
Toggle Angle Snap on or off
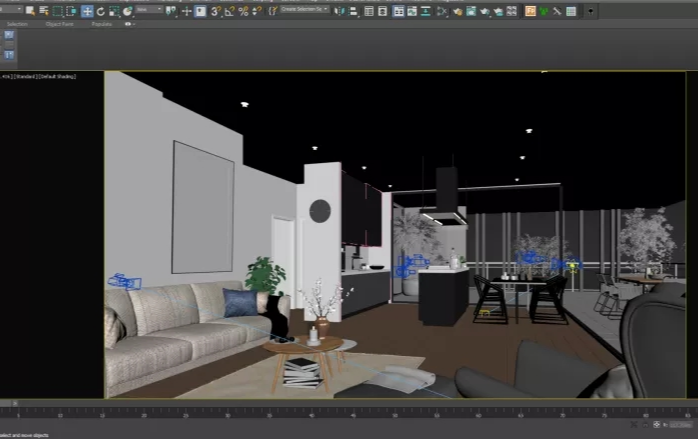[x=230, y=11]
